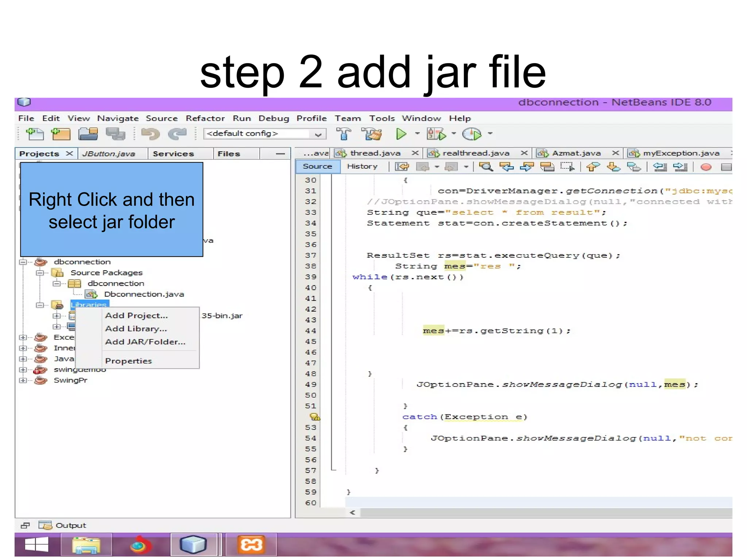Screen dimensions: 747x560
Task: Expand the SwingPr project node
Action: coord(23,380)
